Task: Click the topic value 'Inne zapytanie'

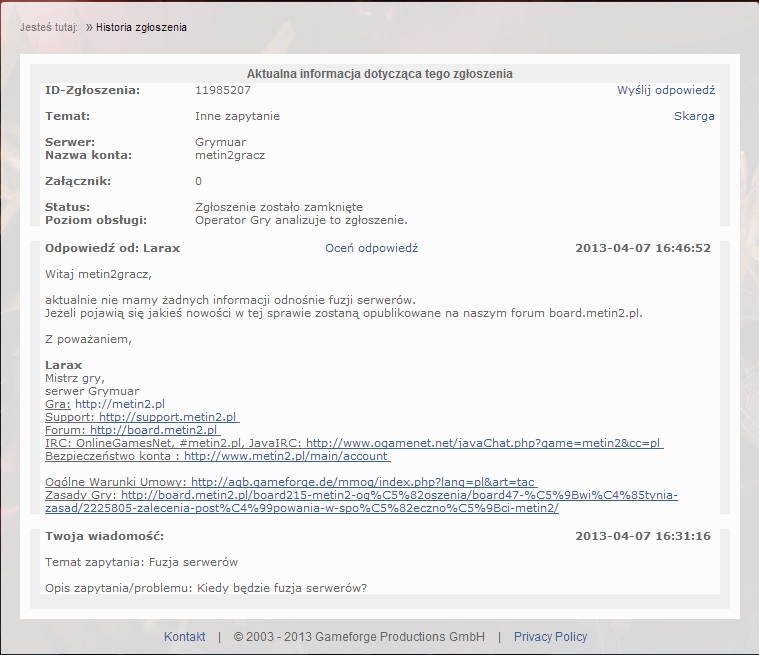Action: pos(237,117)
